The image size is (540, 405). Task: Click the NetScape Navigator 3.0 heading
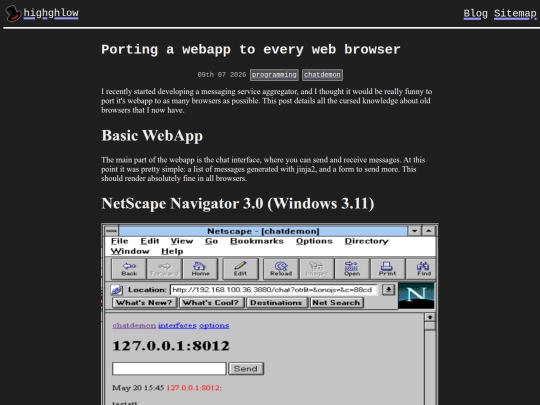pos(238,204)
